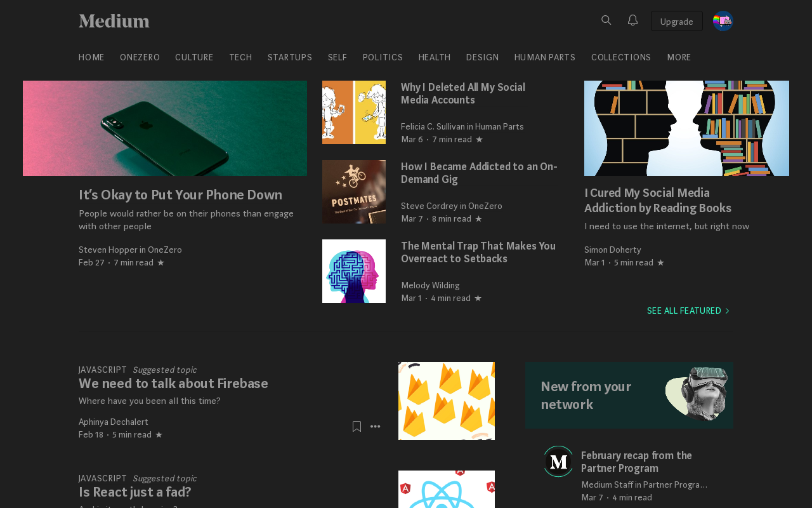Open the CULTURE section
Image resolution: width=812 pixels, height=508 pixels.
pos(194,57)
